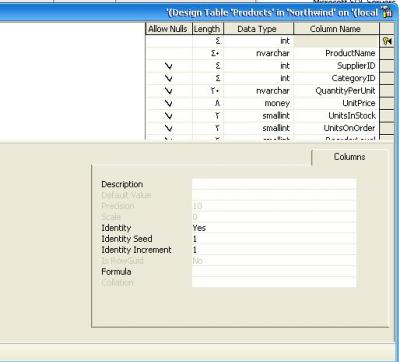Open data type dropdown for first row int
This screenshot has width=400, height=362.
click(258, 41)
